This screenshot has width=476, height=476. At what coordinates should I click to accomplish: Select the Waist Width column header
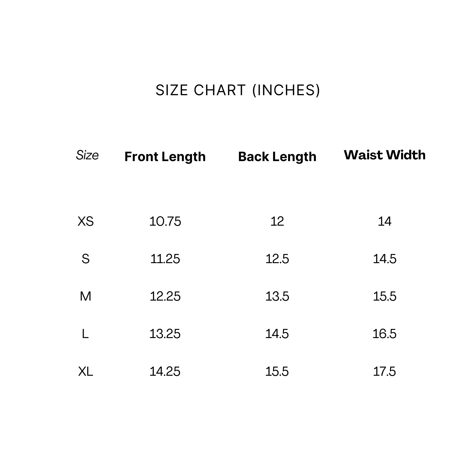[x=385, y=155]
